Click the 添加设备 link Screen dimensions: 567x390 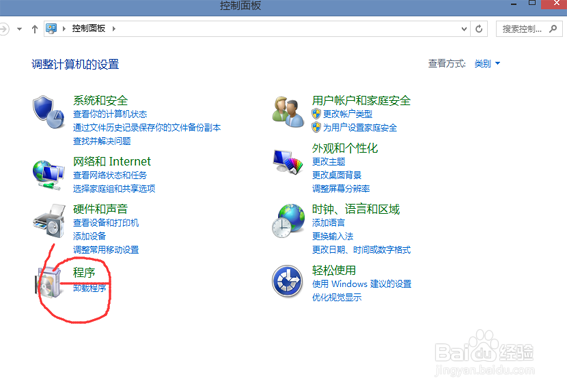click(x=89, y=236)
